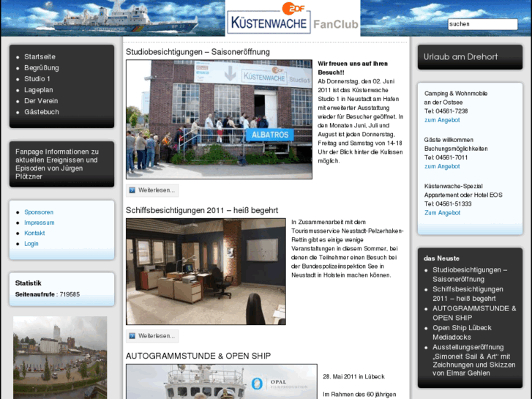Click the Login link
The width and height of the screenshot is (532, 399).
[31, 244]
